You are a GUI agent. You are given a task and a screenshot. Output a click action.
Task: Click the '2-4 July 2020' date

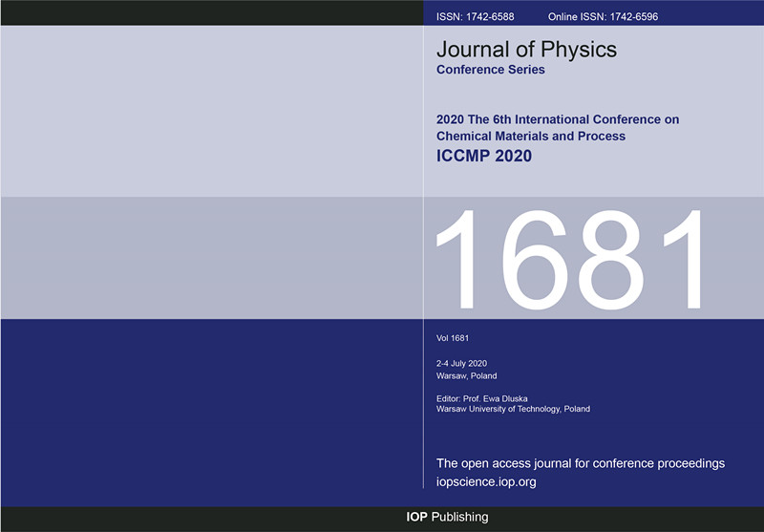[461, 364]
